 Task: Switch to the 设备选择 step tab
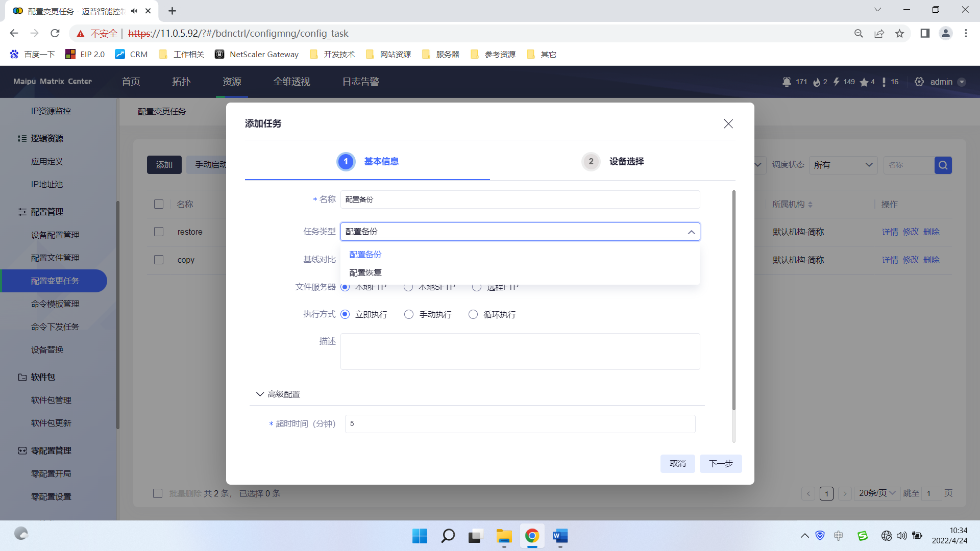pyautogui.click(x=612, y=161)
